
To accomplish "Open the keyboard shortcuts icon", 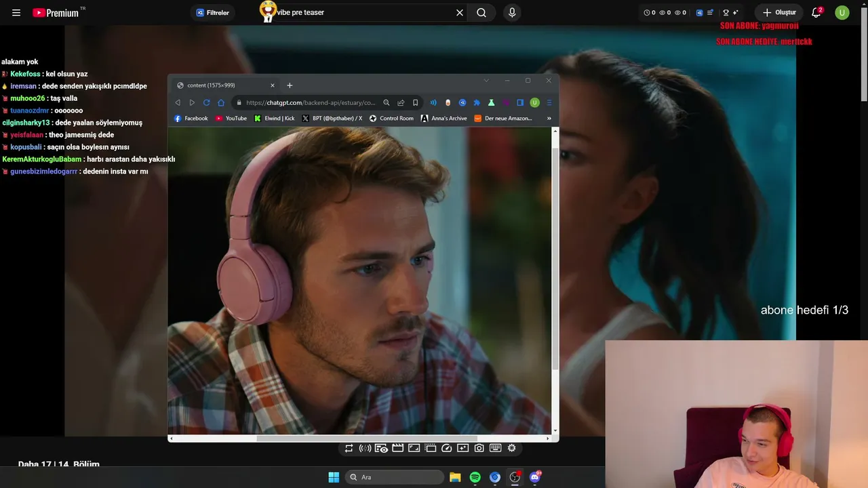I will click(496, 448).
